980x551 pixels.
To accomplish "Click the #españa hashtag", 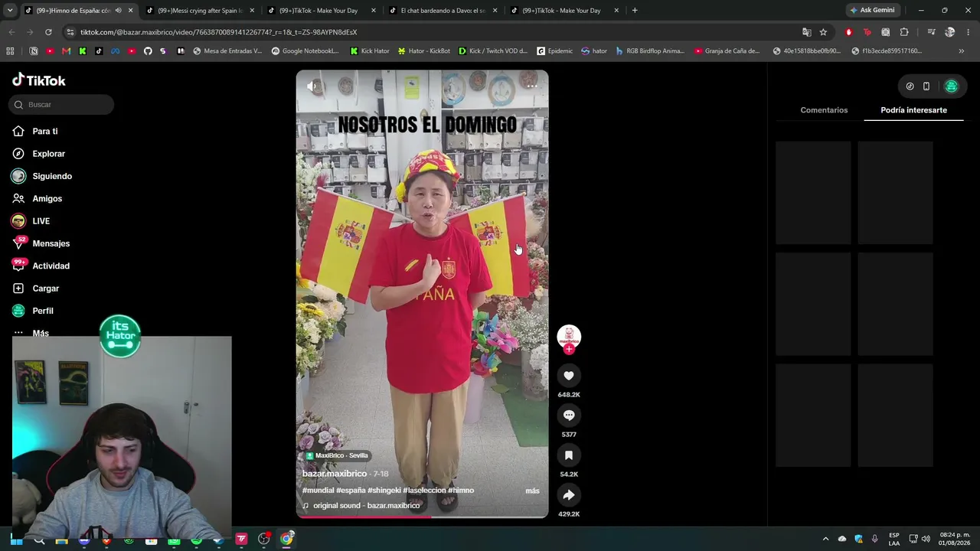I will pos(351,491).
